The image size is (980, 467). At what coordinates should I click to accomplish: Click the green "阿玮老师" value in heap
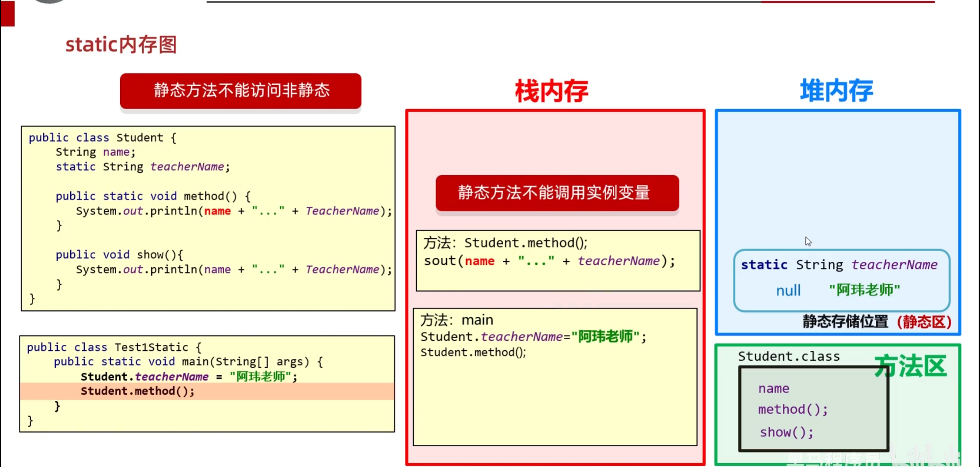[x=864, y=290]
